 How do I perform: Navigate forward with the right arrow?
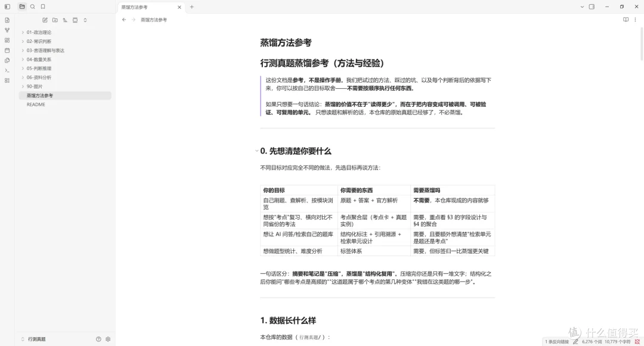[x=134, y=20]
